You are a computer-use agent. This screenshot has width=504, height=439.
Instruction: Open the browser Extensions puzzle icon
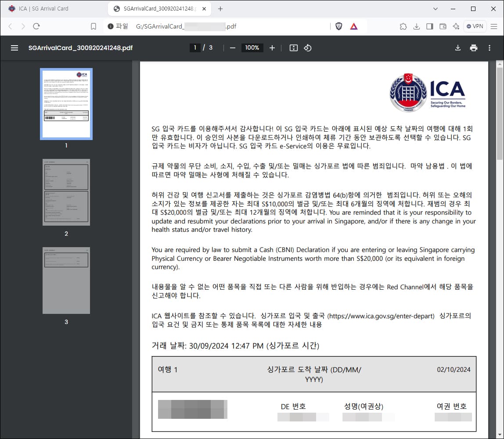(x=403, y=26)
